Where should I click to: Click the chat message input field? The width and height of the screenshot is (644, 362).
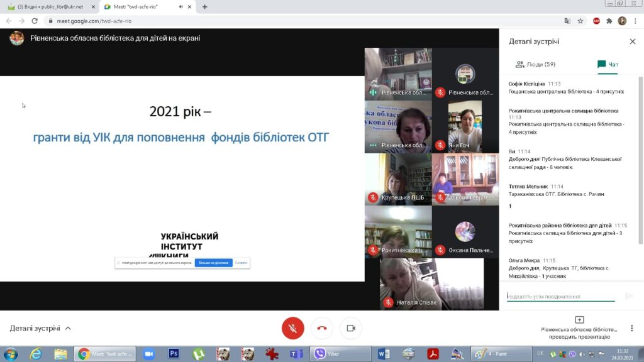pyautogui.click(x=560, y=296)
